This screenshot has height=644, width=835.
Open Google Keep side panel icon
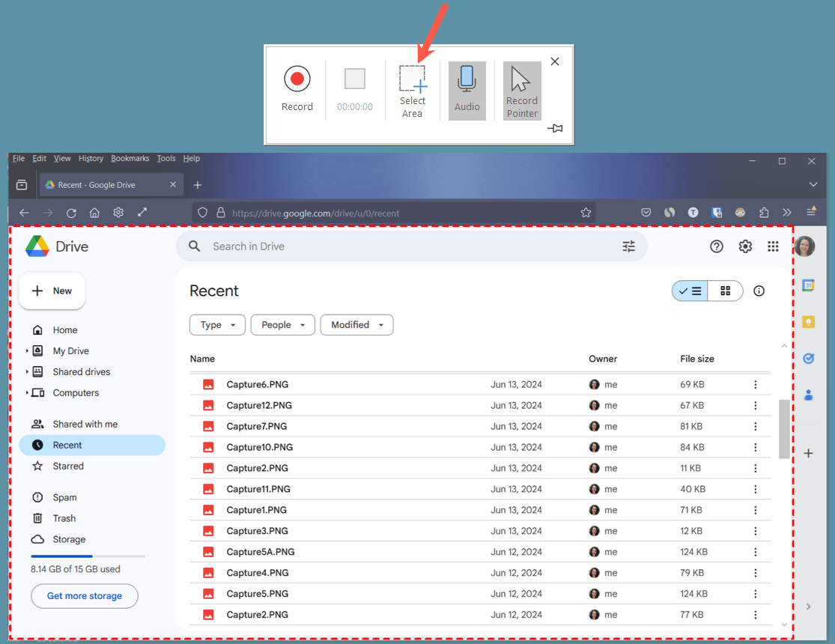point(808,322)
